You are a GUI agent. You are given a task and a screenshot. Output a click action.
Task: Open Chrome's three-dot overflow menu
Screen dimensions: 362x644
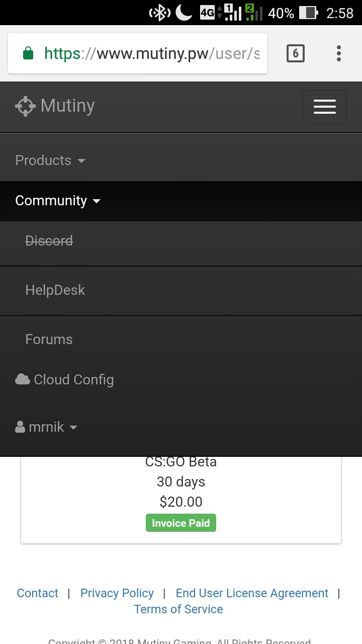(339, 53)
